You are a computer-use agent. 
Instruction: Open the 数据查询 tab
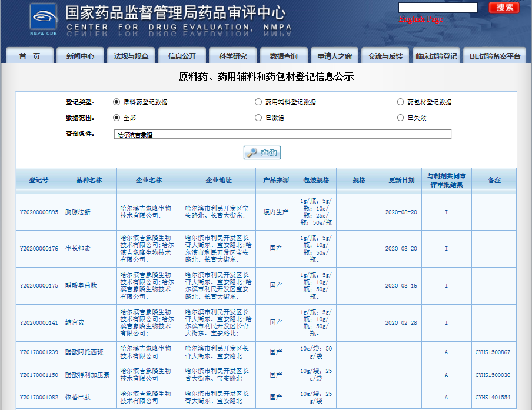click(284, 56)
